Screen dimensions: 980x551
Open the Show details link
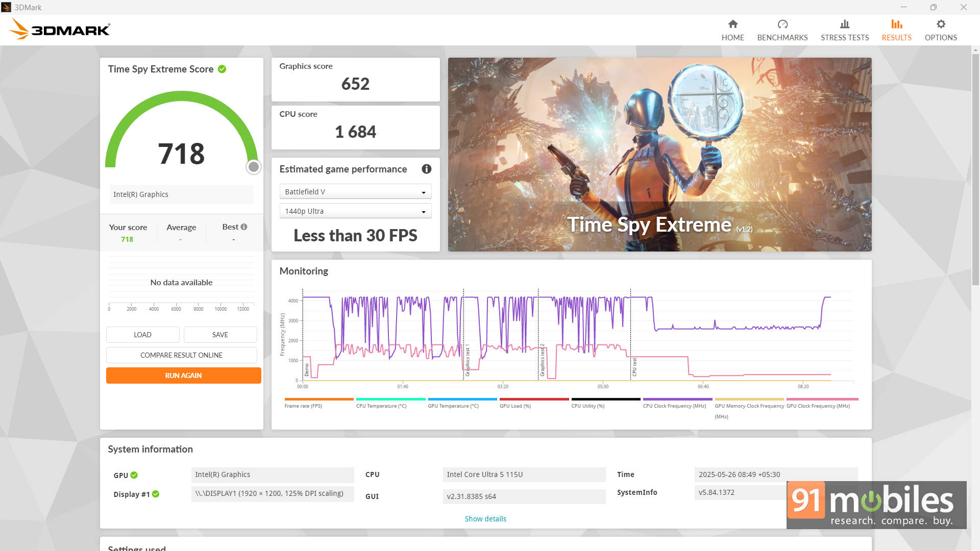pyautogui.click(x=485, y=518)
